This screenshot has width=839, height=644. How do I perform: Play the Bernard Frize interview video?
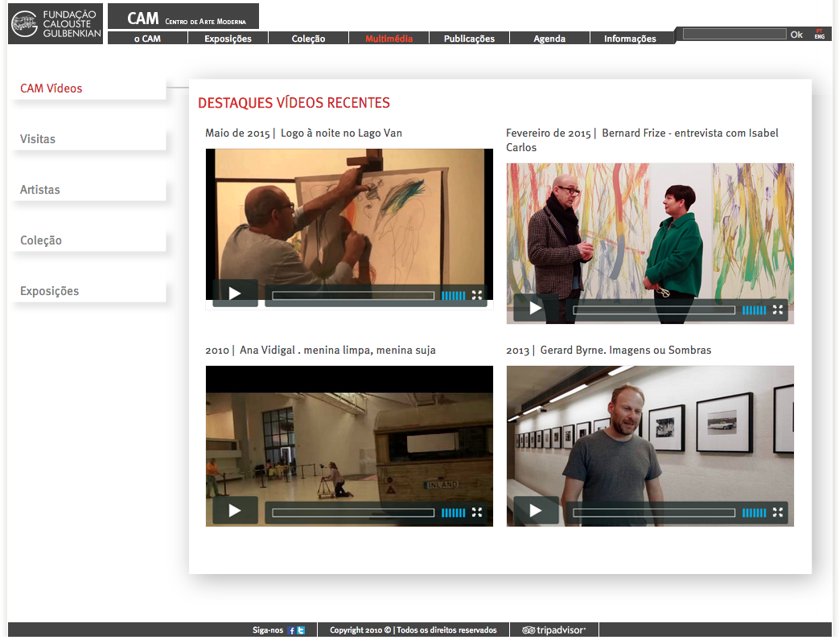(x=535, y=309)
